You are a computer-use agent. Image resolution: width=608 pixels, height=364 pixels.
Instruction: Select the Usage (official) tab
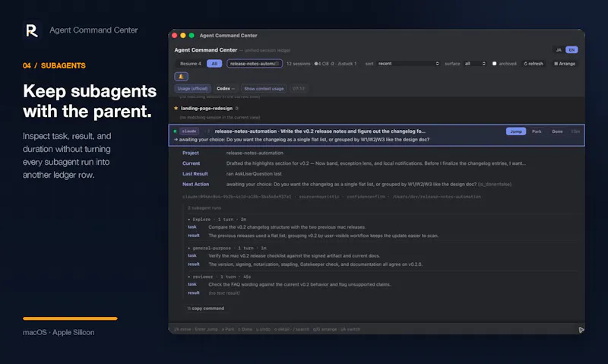coord(192,88)
